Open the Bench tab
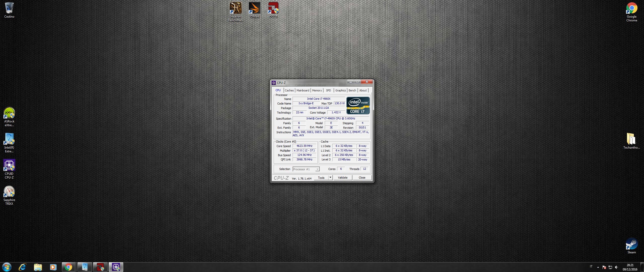 tap(352, 90)
